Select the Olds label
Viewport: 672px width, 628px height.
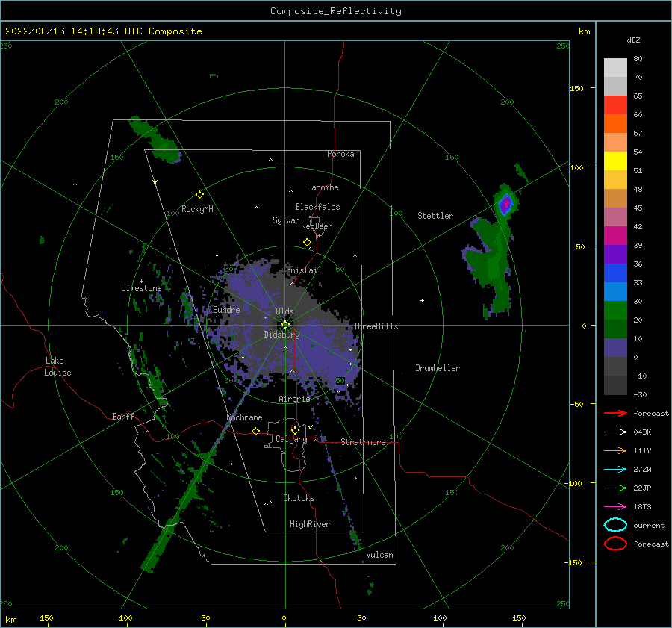tap(284, 311)
